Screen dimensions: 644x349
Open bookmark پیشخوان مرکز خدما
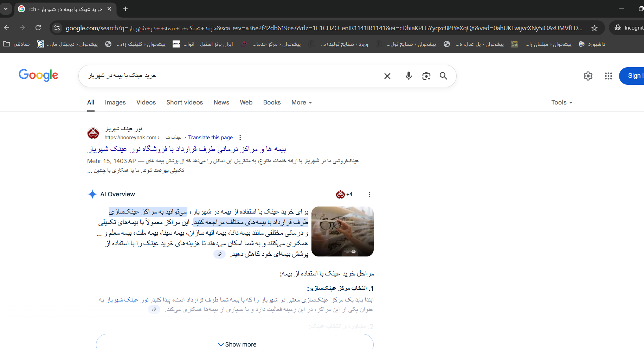[x=271, y=44]
